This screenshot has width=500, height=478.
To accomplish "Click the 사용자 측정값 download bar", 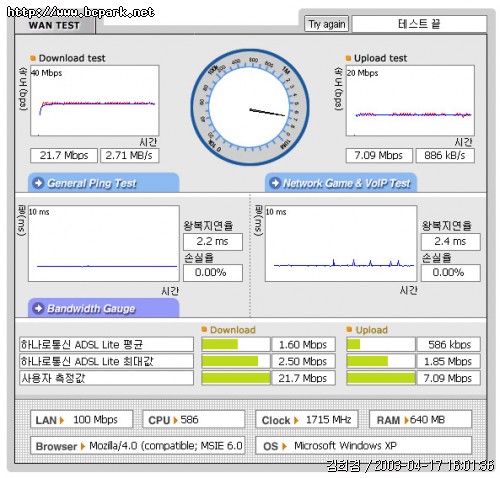I will (236, 378).
